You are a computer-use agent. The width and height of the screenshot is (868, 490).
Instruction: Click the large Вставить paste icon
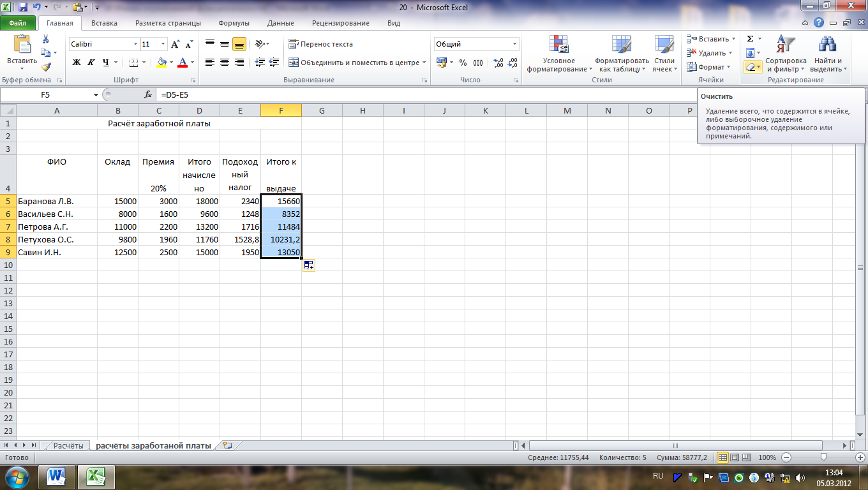22,45
